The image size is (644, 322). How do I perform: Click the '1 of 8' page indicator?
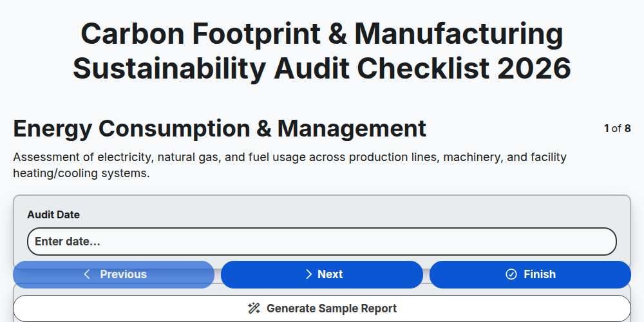point(618,129)
